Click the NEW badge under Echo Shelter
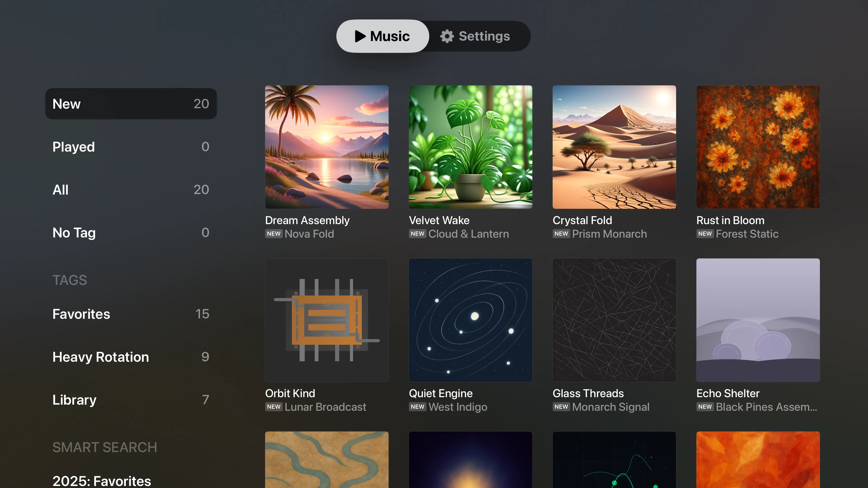This screenshot has width=868, height=488. pos(705,407)
